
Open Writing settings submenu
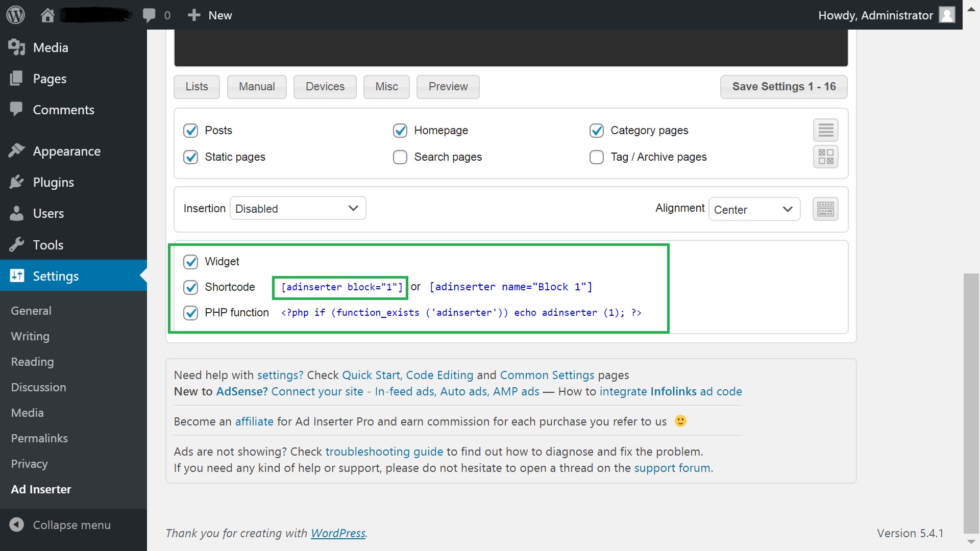[30, 336]
